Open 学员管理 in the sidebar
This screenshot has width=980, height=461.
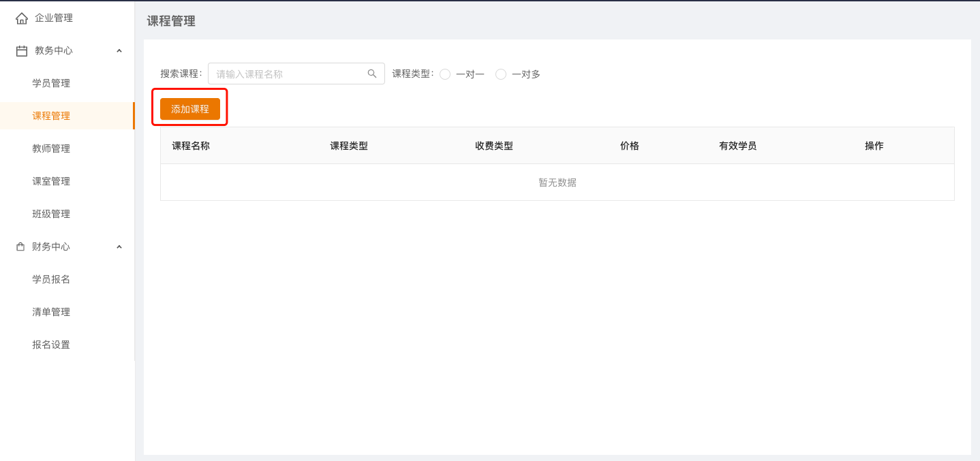coord(51,83)
